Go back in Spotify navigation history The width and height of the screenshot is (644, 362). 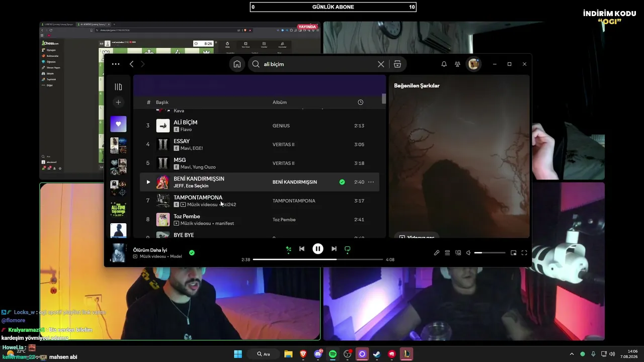[x=131, y=64]
